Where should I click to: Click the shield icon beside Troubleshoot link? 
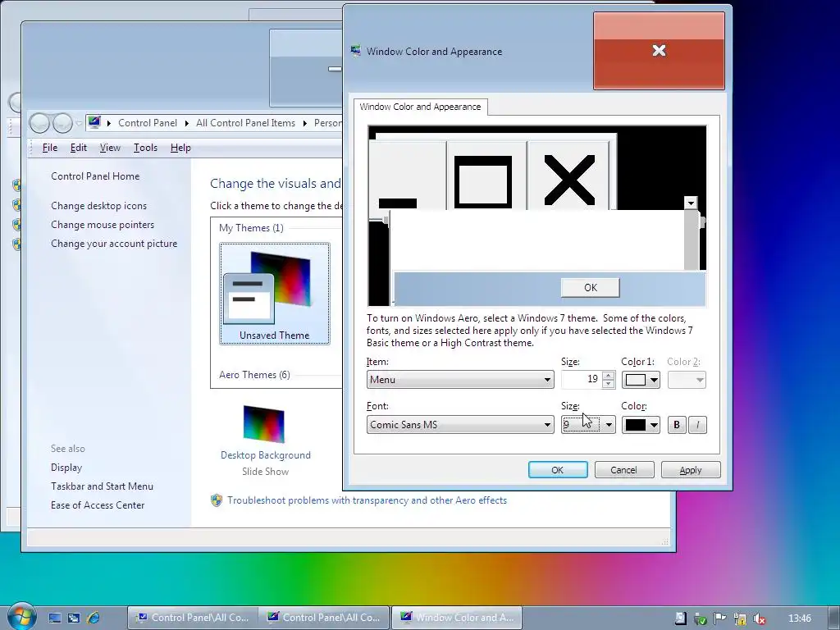[x=217, y=500]
